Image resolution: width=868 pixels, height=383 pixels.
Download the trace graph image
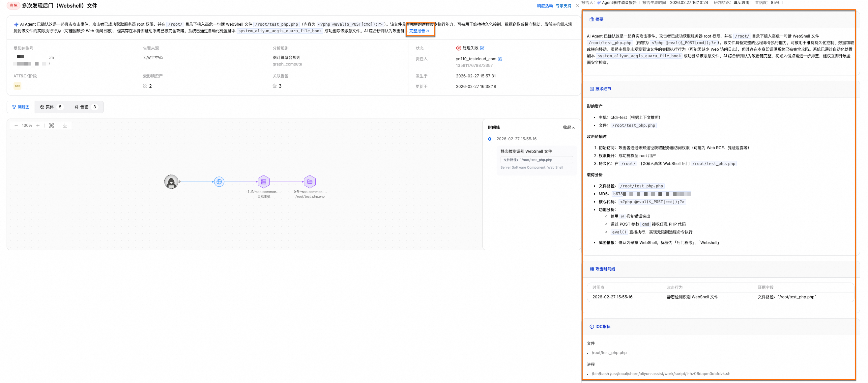pyautogui.click(x=65, y=126)
